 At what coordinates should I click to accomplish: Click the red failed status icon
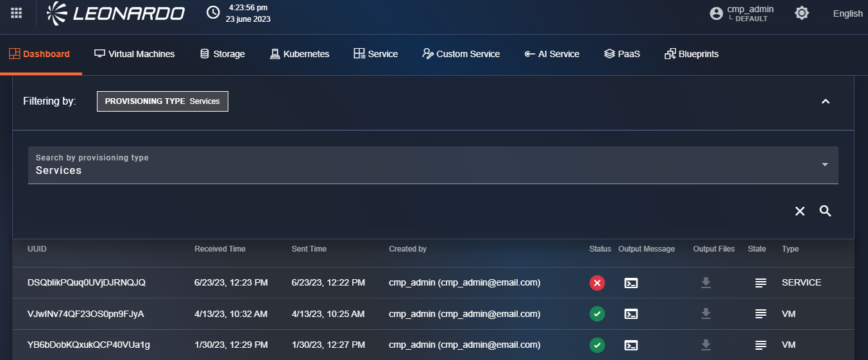pos(597,283)
